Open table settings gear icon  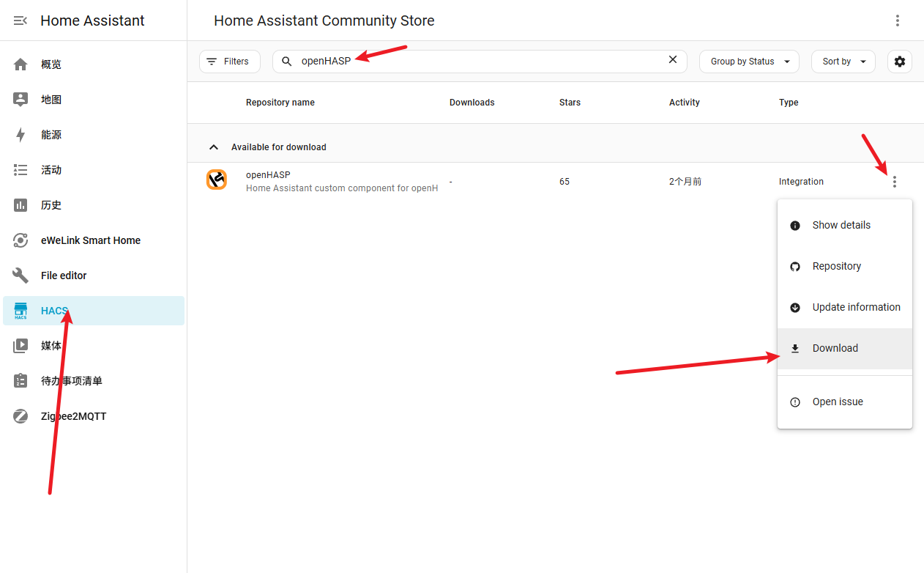[900, 62]
